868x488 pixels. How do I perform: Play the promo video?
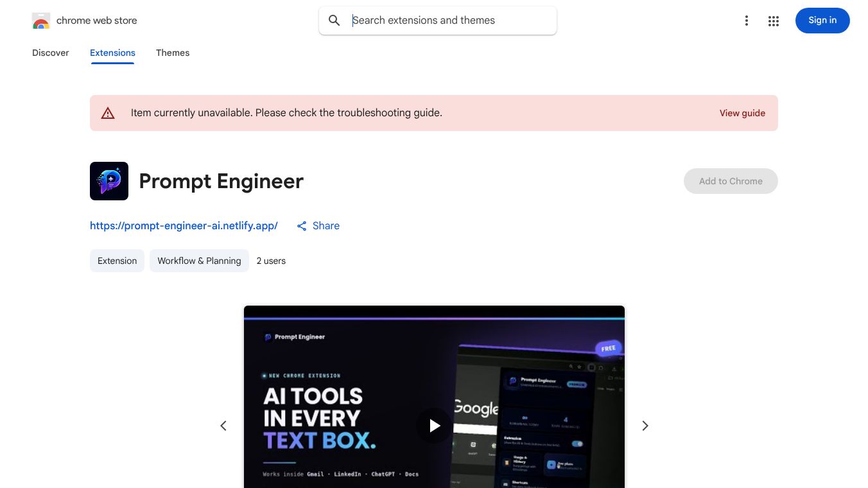[434, 426]
